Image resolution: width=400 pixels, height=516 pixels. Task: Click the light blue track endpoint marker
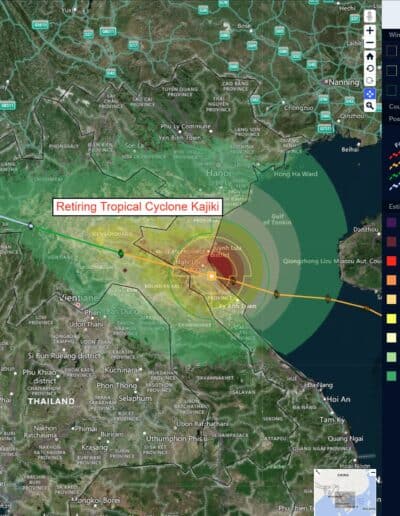[31, 226]
